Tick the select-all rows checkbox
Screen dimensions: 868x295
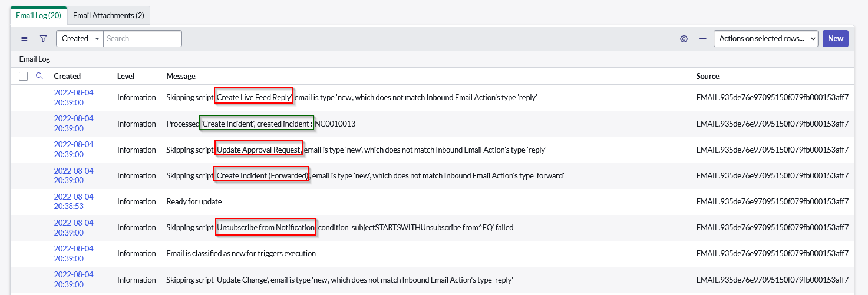point(23,76)
